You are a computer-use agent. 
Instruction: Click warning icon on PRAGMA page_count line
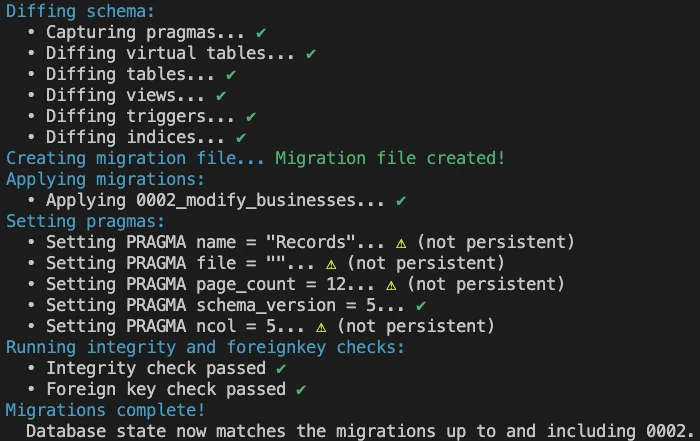[391, 285]
